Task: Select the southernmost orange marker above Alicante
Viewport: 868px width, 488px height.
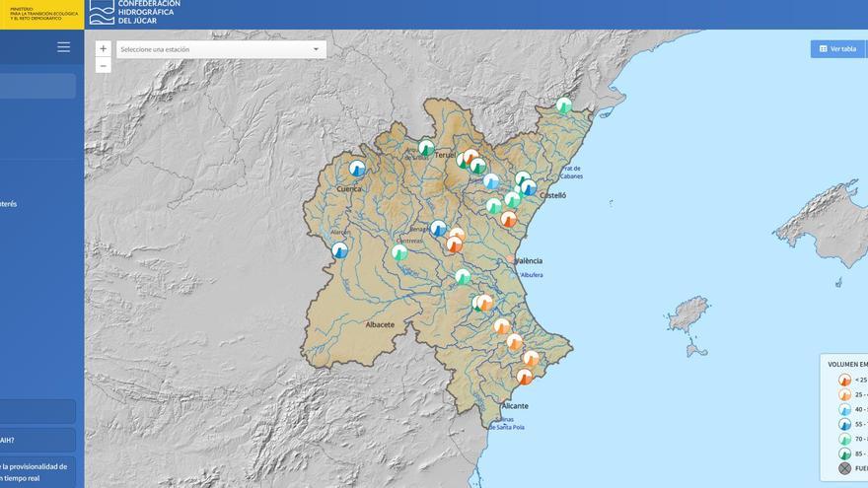Action: click(x=525, y=377)
